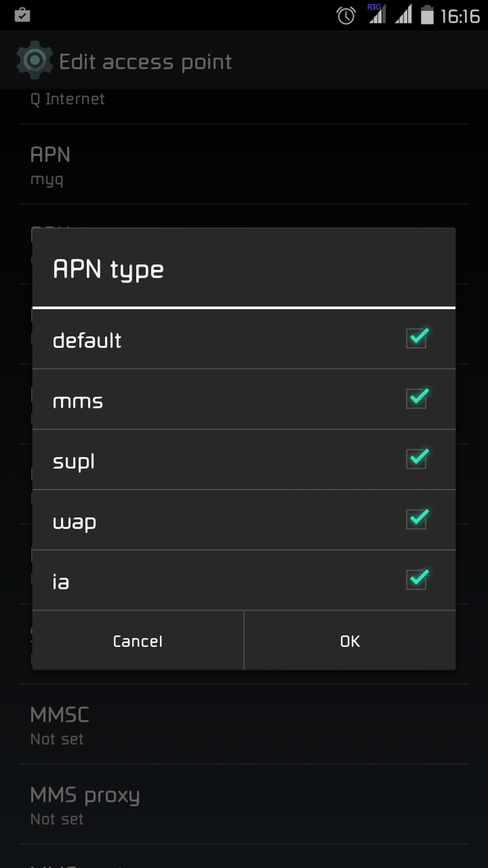This screenshot has height=868, width=488.
Task: Select the default list row label
Action: click(x=87, y=340)
